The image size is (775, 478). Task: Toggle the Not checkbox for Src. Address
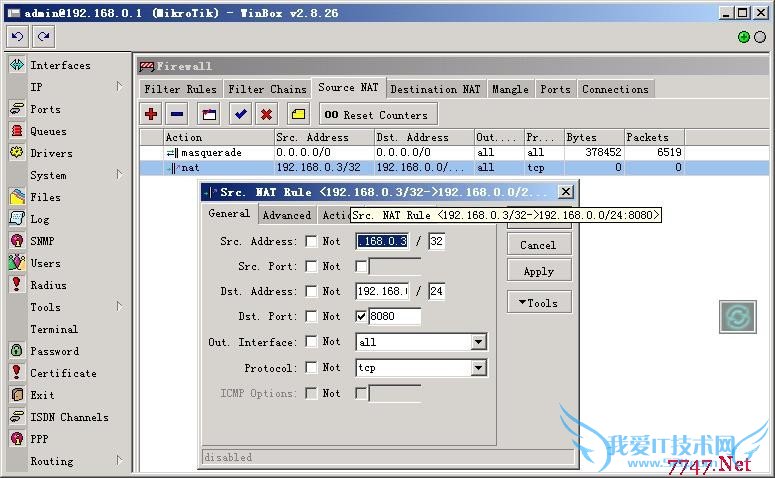[312, 241]
